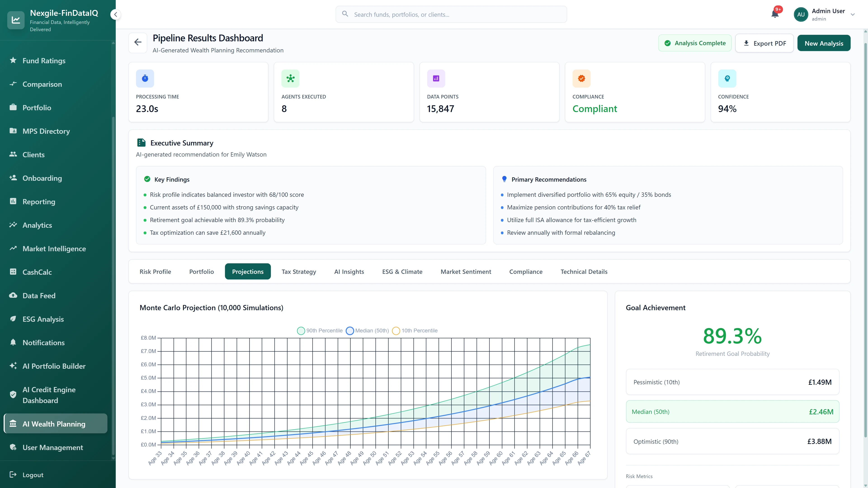Switch to the Tax Strategy tab
The height and width of the screenshot is (488, 868).
(299, 271)
